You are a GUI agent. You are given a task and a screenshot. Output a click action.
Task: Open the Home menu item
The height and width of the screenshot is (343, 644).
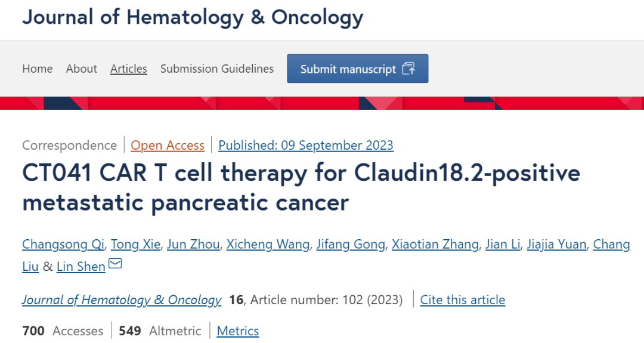click(x=38, y=69)
